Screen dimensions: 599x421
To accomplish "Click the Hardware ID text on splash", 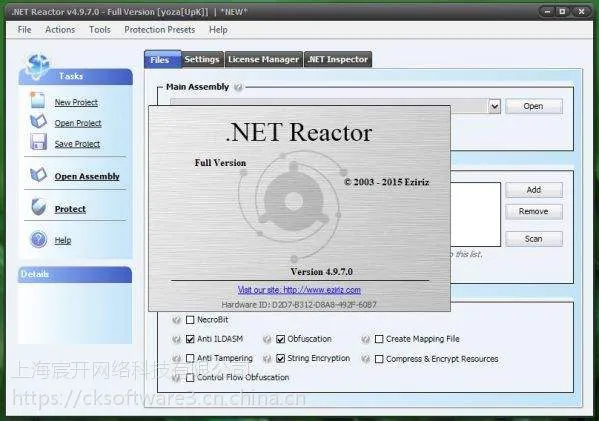I will 299,305.
